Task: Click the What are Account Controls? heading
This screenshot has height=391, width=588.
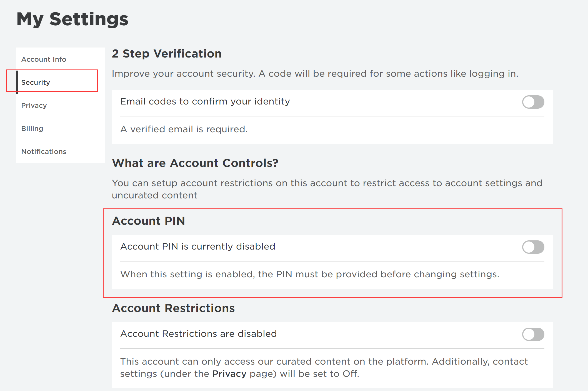Action: [x=195, y=163]
